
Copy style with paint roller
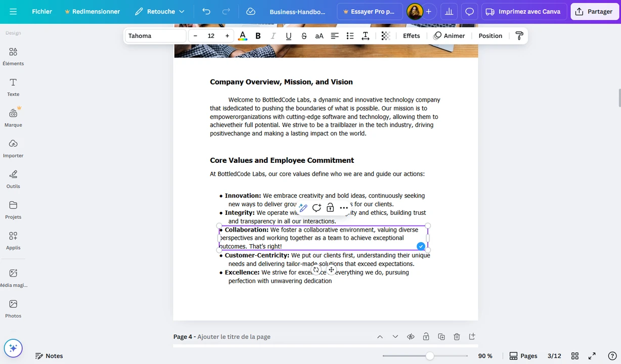519,36
